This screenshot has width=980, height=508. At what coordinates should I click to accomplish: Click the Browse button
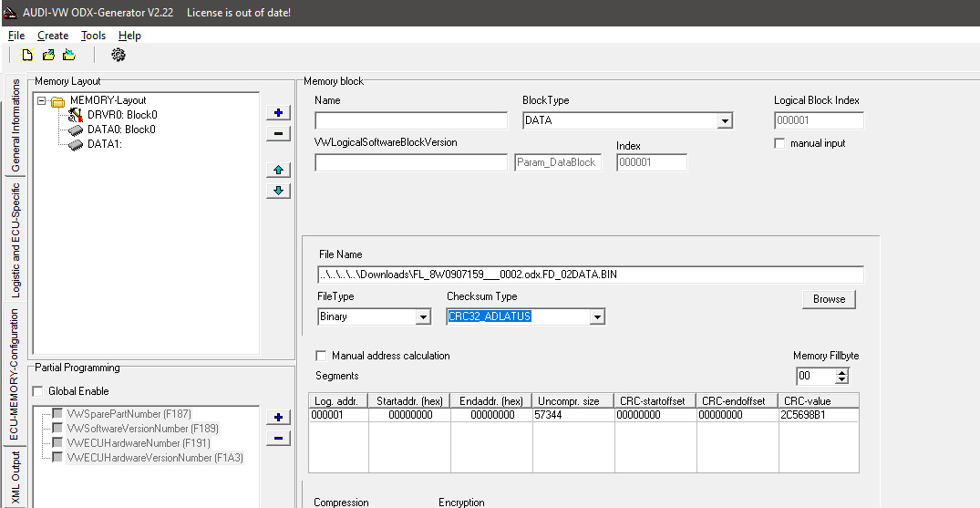(829, 299)
